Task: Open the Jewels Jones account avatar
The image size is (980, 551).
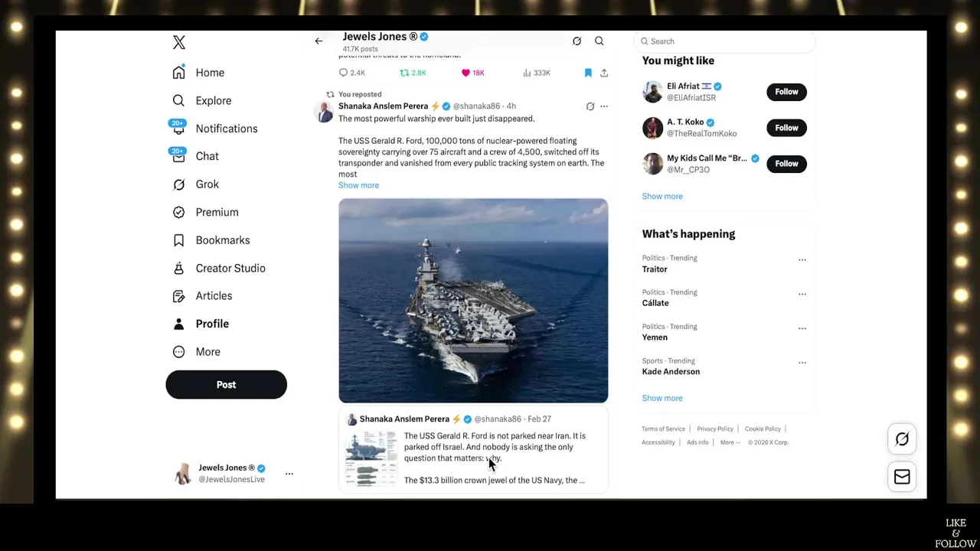Action: click(x=183, y=474)
